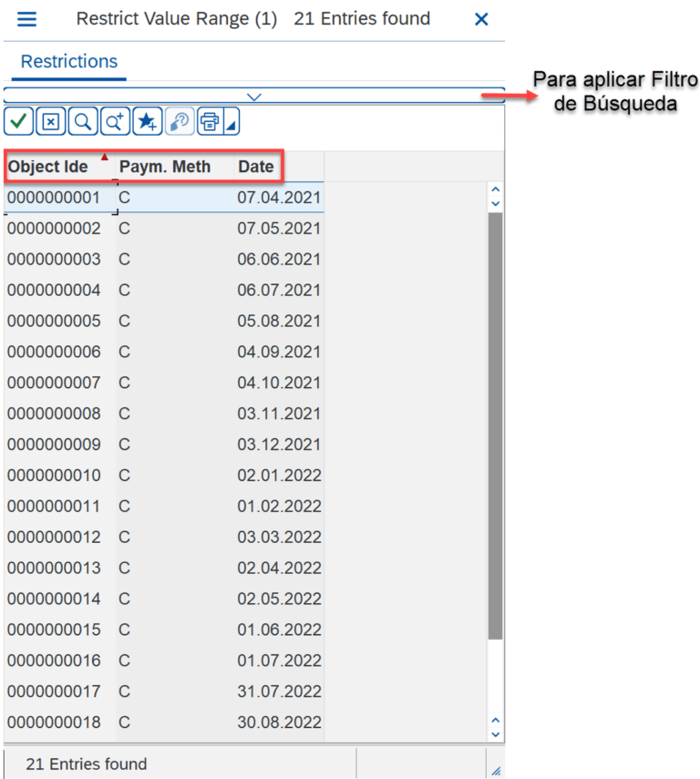Close the Restrict Value Range dialog

coord(481,19)
